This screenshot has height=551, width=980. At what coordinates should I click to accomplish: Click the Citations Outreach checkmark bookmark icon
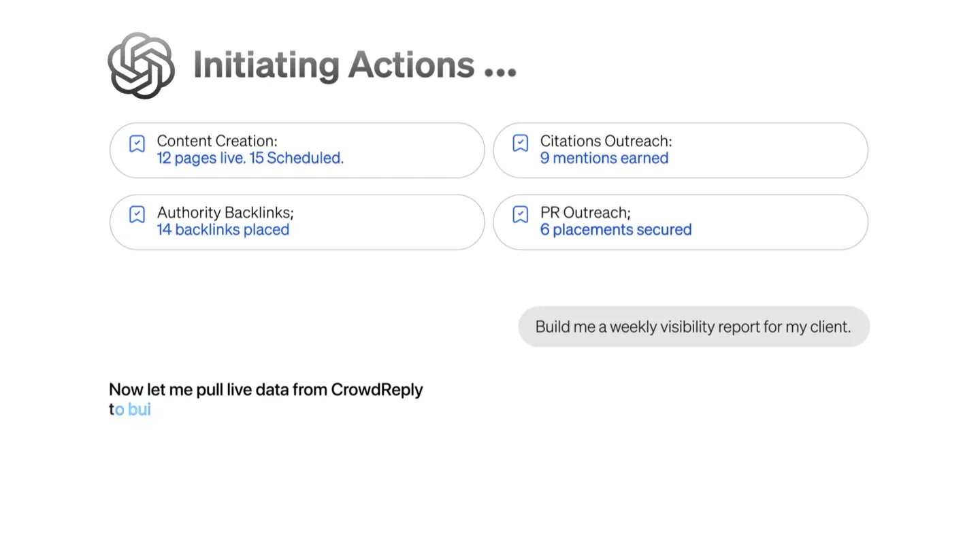tap(521, 143)
